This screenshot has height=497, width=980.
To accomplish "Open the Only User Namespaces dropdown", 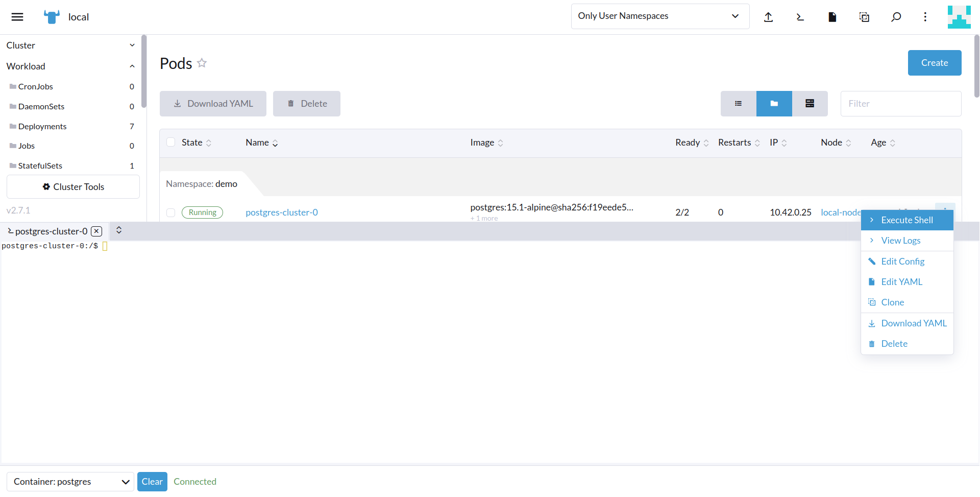I will coord(659,16).
